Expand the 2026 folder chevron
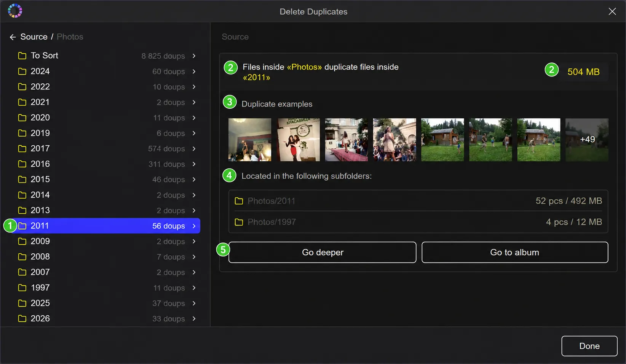Viewport: 626px width, 364px height. click(194, 319)
